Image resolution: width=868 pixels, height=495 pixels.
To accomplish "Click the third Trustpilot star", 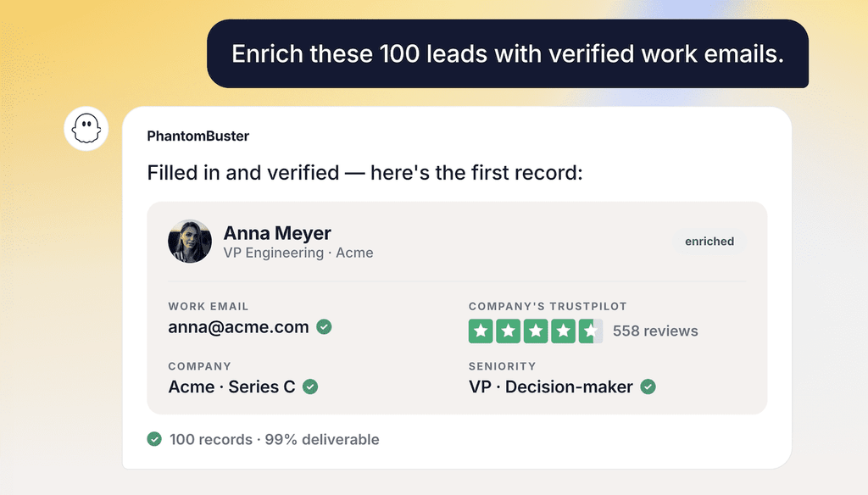I will point(536,331).
